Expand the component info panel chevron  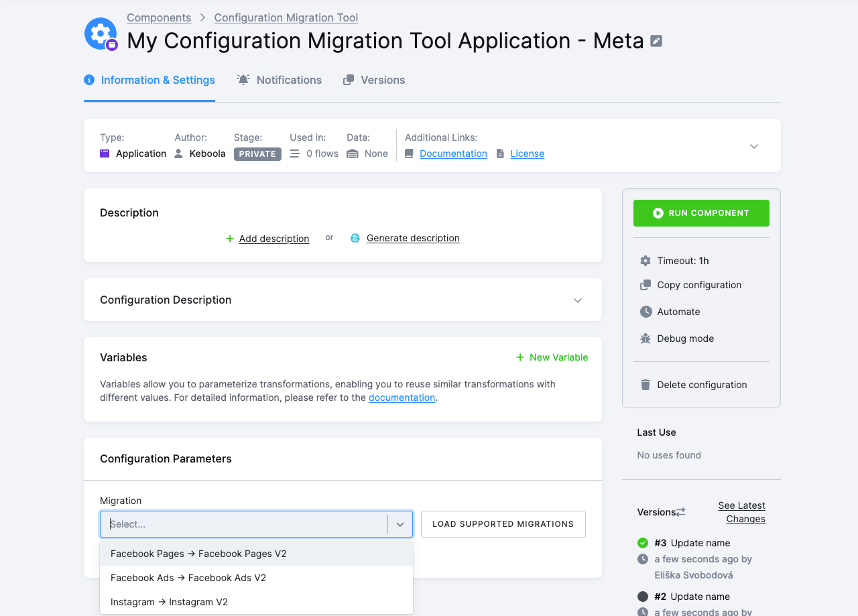pos(753,146)
